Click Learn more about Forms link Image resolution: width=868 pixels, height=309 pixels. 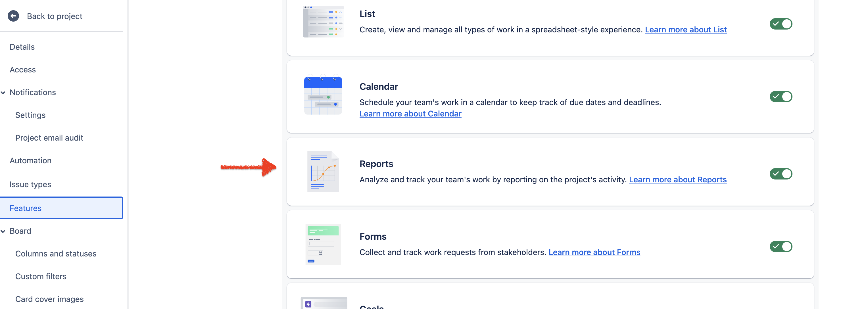(x=594, y=252)
